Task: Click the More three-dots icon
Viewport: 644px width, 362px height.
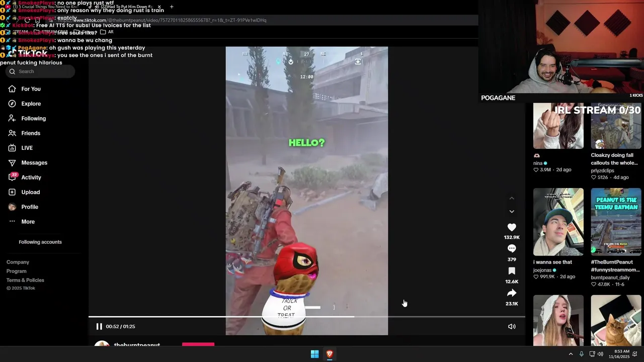Action: coord(12,222)
